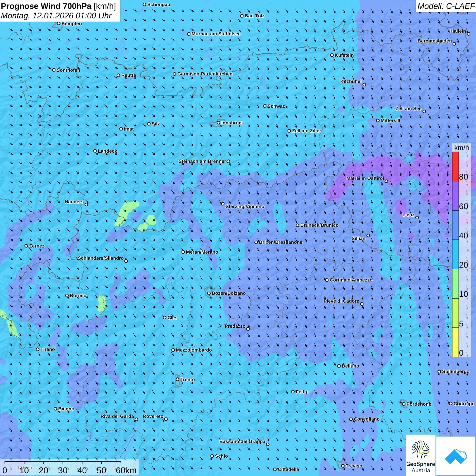The image size is (476, 476).
Task: Click the 'Mezzolombardo' label
Action: [194, 350]
